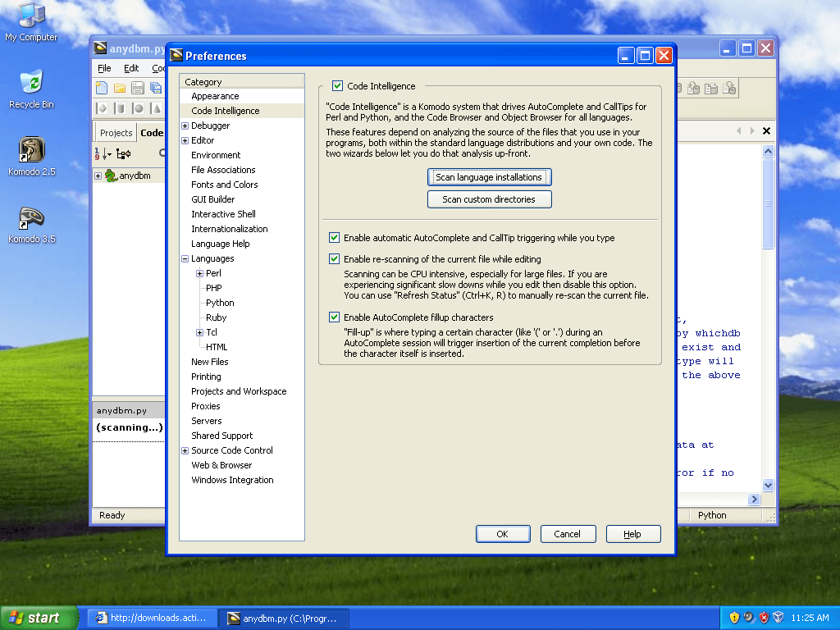Expand the Perl language node
Screen dimensions: 840x630
[x=199, y=273]
